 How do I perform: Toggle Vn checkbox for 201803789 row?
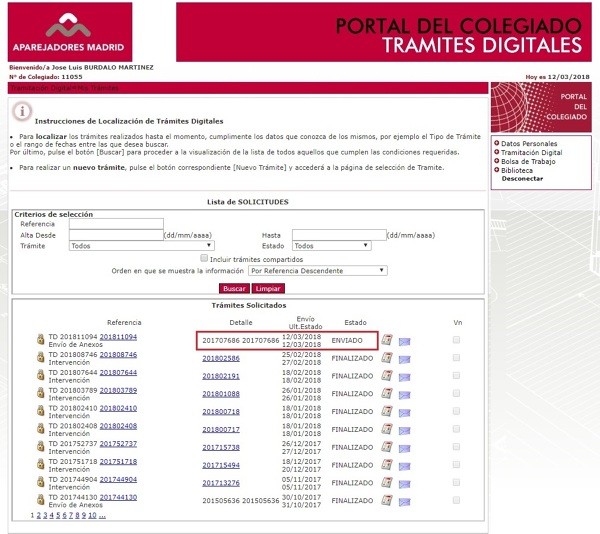click(x=457, y=394)
